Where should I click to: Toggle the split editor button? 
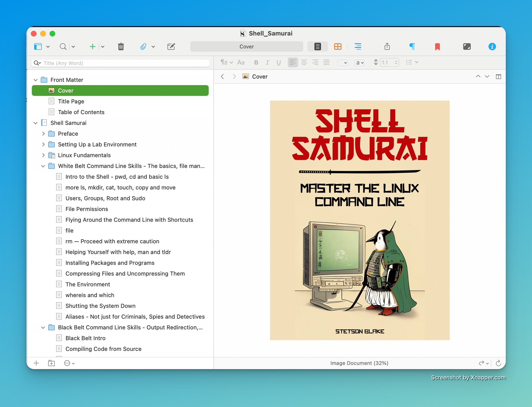(x=498, y=77)
